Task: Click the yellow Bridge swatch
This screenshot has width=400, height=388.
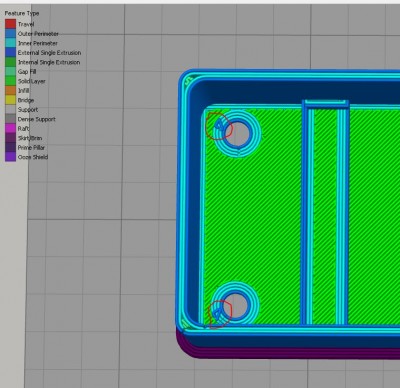Action: 10,100
